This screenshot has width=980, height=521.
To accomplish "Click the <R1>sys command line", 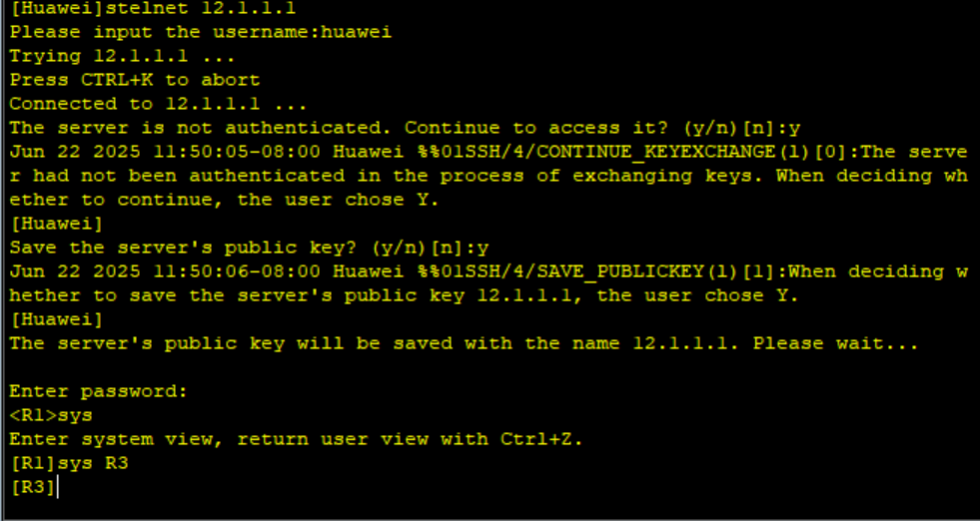I will click(51, 416).
